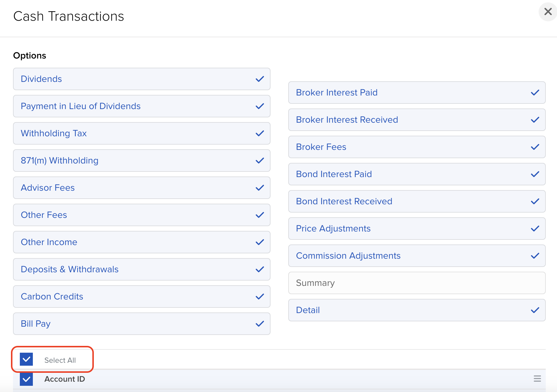
Task: Uncheck the Select All checkbox
Action: click(26, 359)
